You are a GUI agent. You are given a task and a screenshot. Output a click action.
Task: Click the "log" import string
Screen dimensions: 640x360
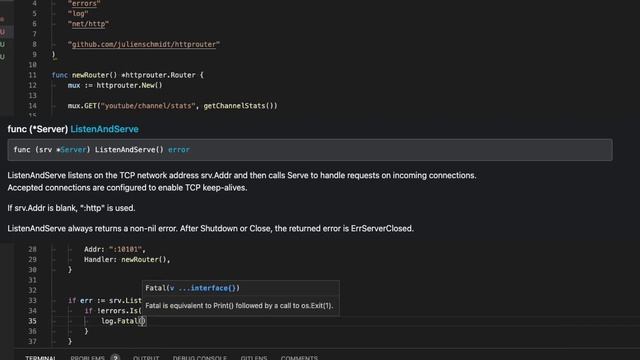pyautogui.click(x=78, y=14)
